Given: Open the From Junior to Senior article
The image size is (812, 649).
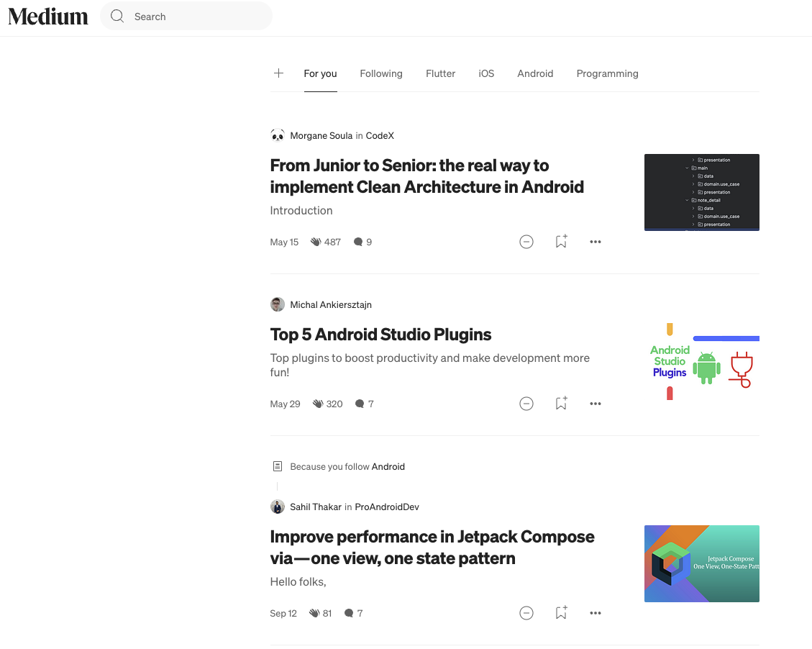Looking at the screenshot, I should 426,176.
